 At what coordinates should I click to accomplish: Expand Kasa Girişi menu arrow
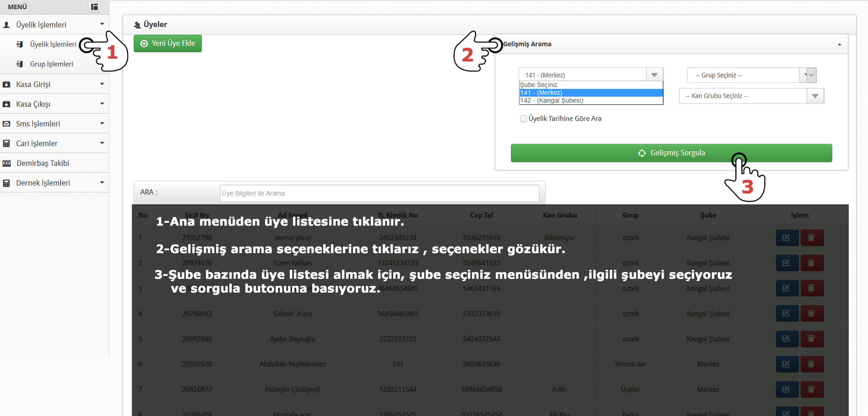point(102,84)
